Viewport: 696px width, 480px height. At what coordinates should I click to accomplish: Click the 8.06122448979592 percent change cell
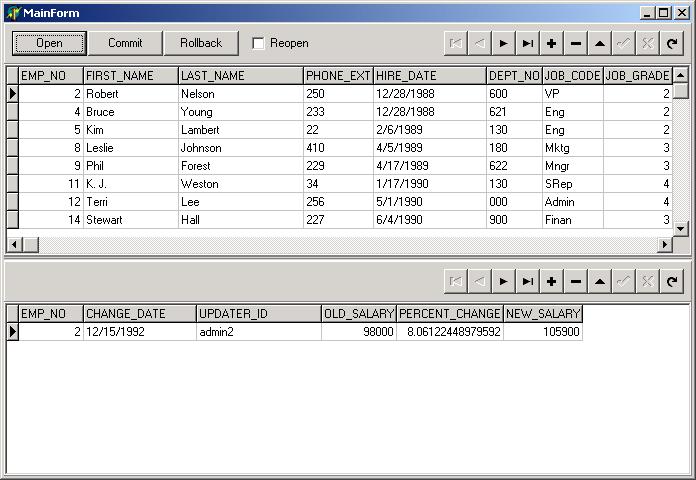(x=450, y=332)
